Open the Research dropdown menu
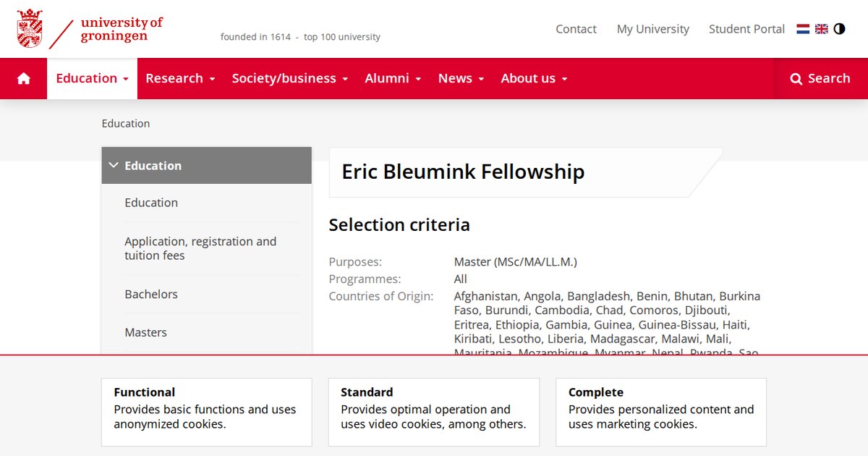 click(180, 78)
